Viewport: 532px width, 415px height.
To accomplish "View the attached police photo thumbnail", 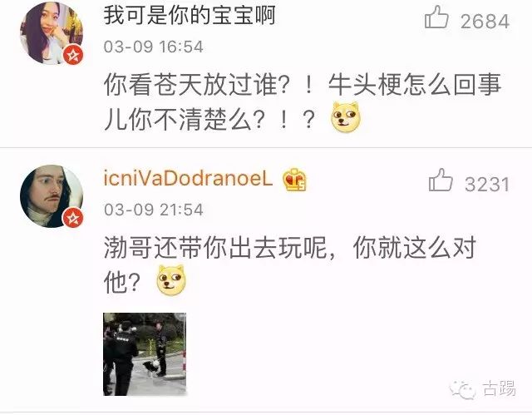I will click(x=145, y=354).
